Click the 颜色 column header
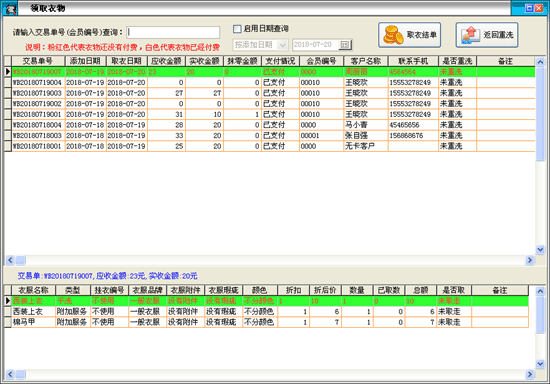 pos(260,290)
